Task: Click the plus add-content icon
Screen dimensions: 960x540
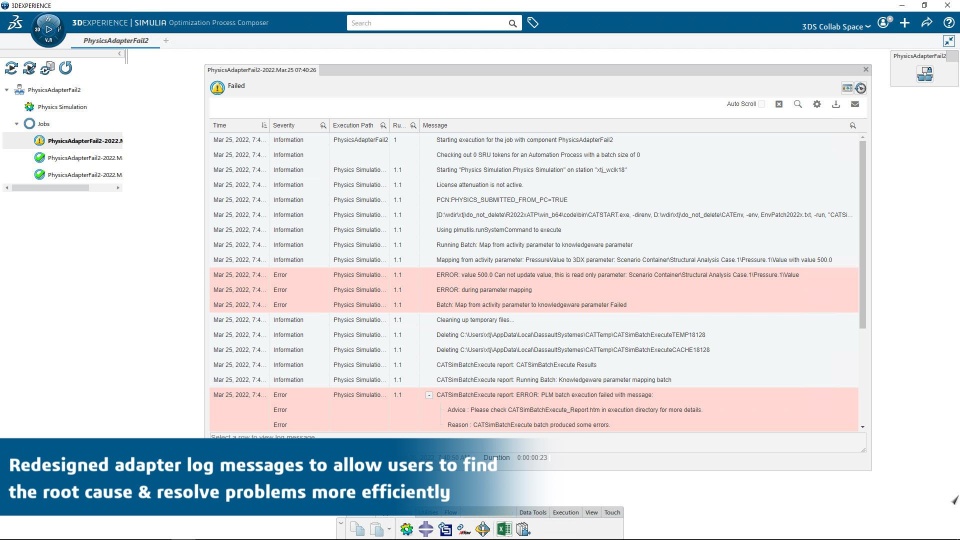Action: tap(905, 23)
